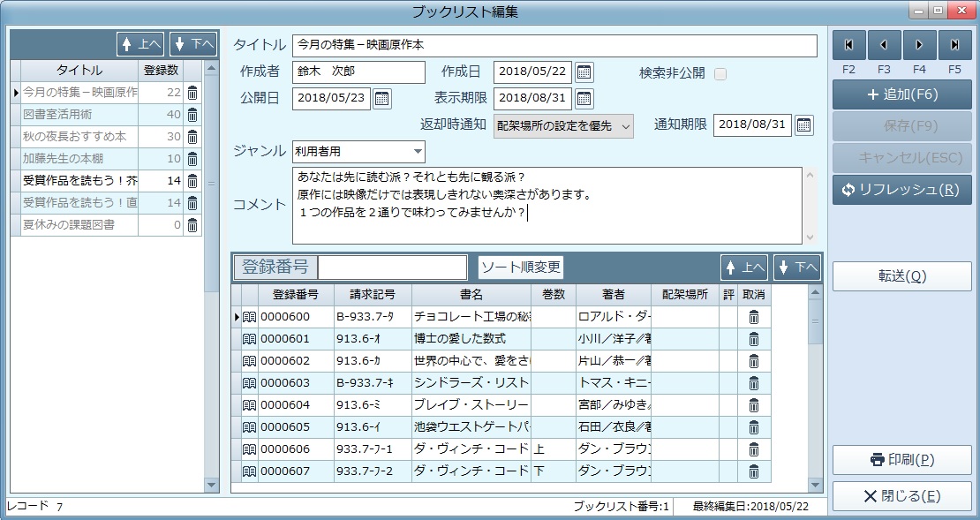This screenshot has height=520, width=980.
Task: Click 閉じる(E) button
Action: tap(902, 496)
